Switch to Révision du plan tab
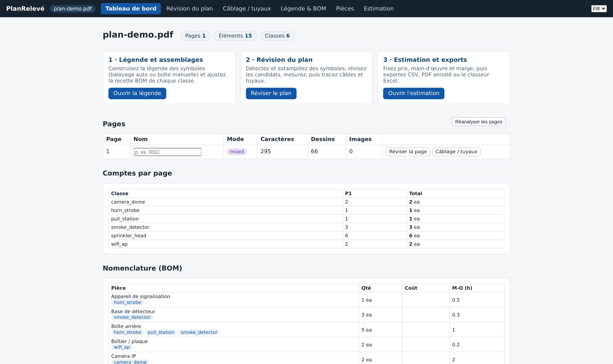 coord(189,9)
